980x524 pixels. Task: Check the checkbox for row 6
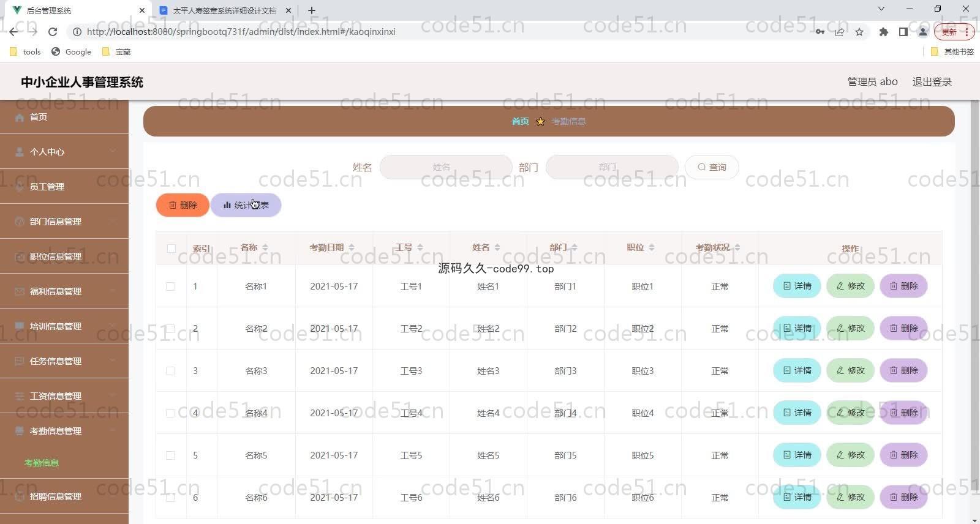[x=170, y=498]
